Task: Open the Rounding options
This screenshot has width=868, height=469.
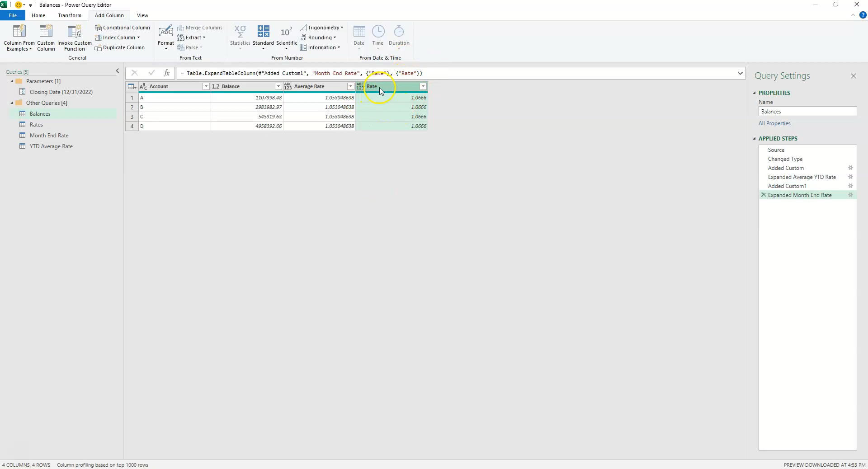Action: point(319,37)
